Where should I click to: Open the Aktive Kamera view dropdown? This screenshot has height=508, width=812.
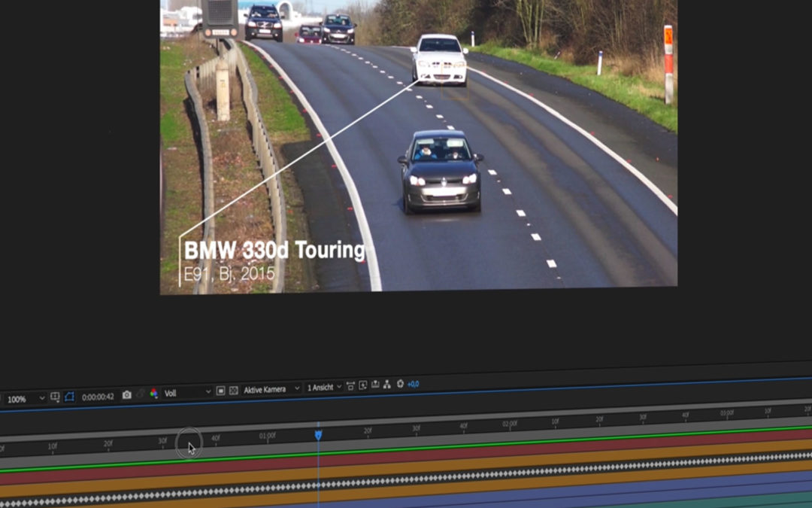[271, 389]
